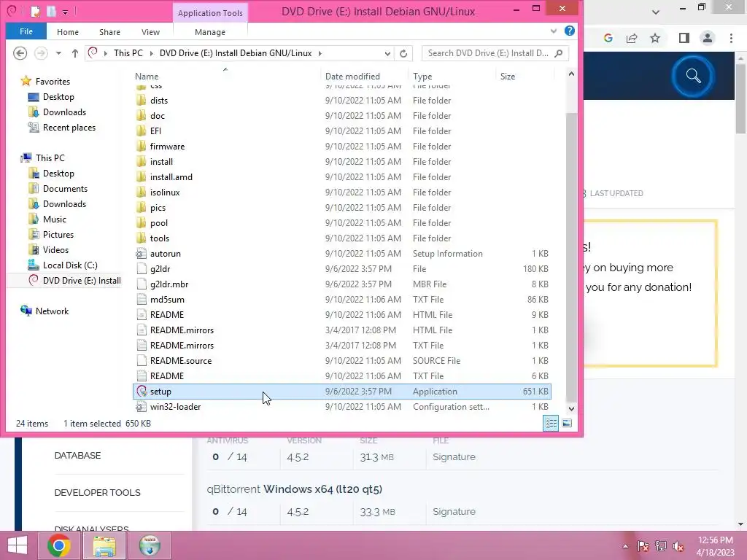Switch to large thumbnails view icon
The width and height of the screenshot is (747, 560).
(567, 423)
